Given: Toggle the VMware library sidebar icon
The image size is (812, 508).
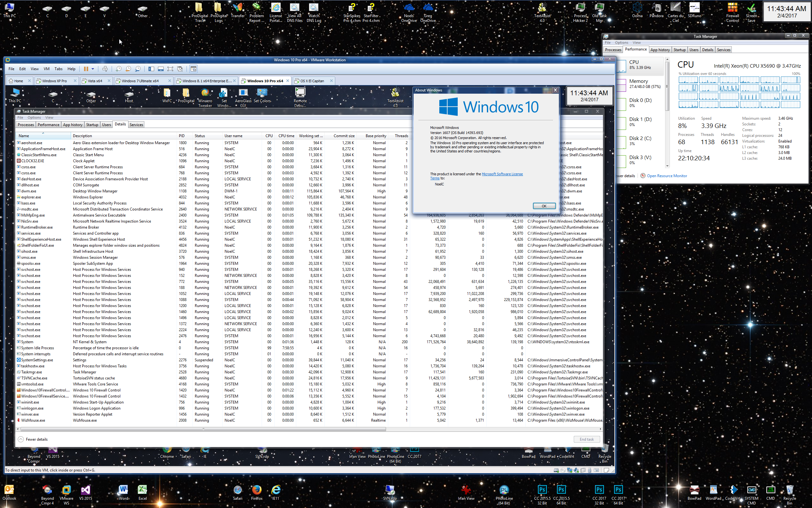Looking at the screenshot, I should (x=151, y=69).
